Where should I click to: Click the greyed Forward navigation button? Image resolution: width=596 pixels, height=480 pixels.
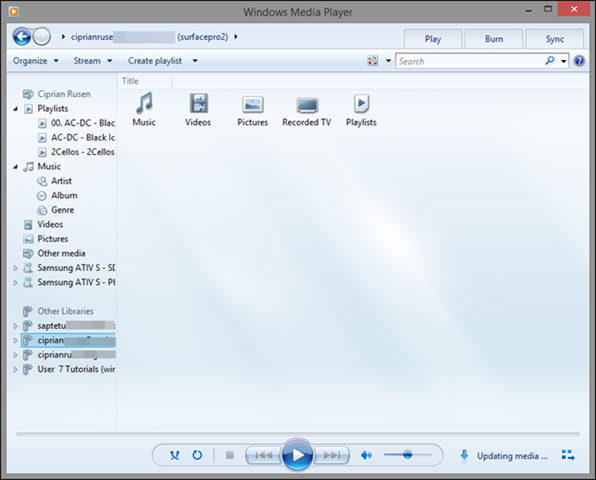[x=41, y=37]
